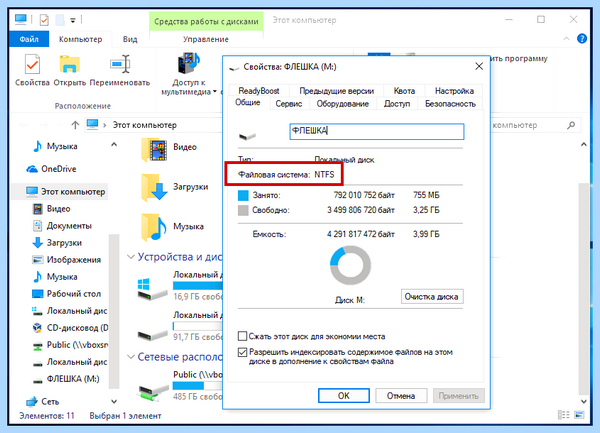Click the disk usage donut chart

click(x=350, y=265)
